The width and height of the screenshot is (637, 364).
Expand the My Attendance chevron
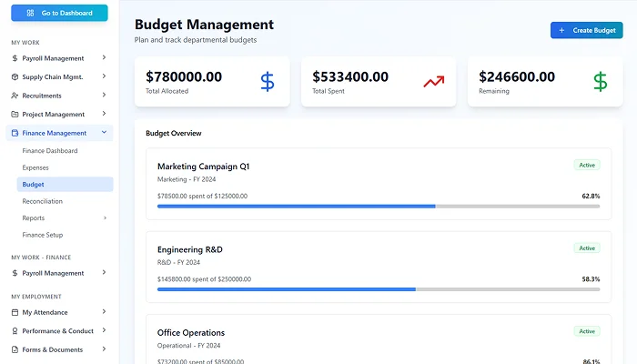104,312
